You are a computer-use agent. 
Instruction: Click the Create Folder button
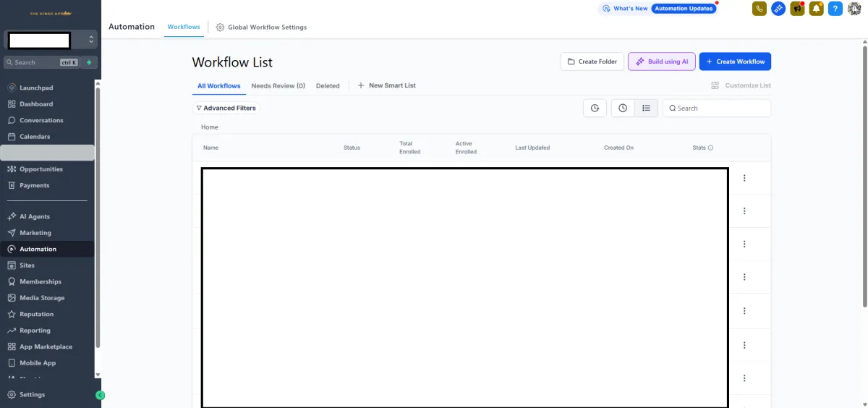click(592, 61)
